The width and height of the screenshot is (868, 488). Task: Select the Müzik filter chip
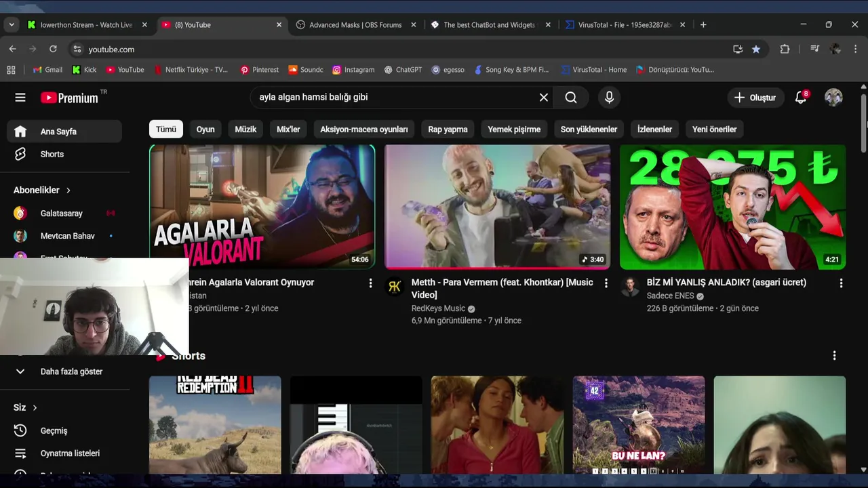(x=245, y=129)
